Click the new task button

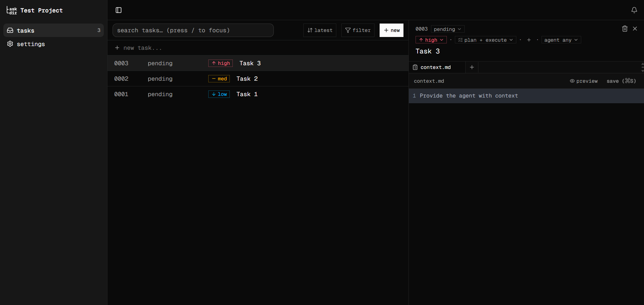391,30
